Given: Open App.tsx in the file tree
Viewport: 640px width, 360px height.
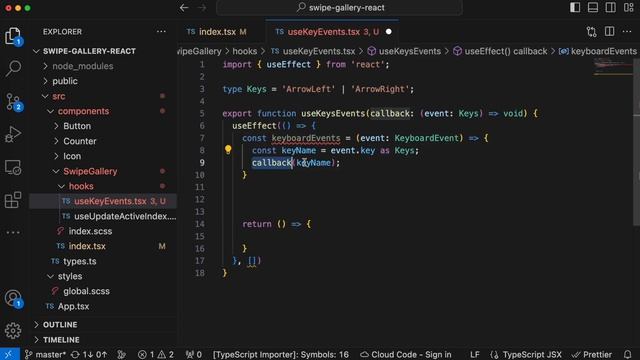Looking at the screenshot, I should 103,307.
